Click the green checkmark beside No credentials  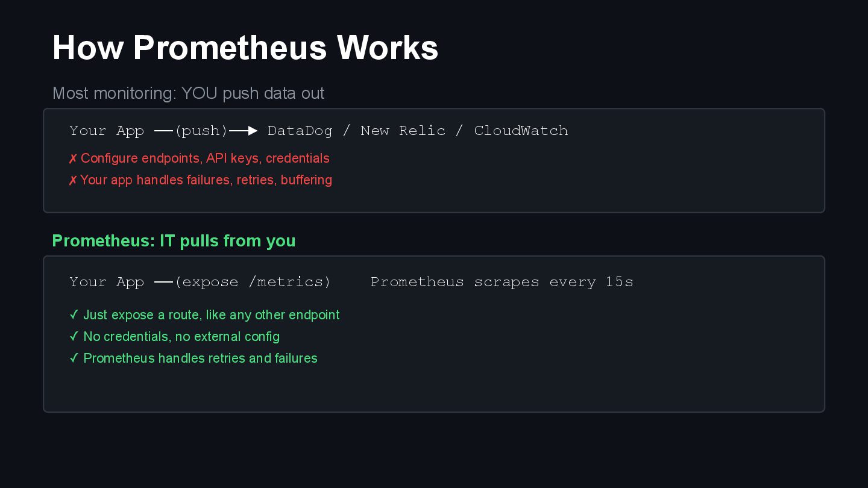(x=74, y=336)
